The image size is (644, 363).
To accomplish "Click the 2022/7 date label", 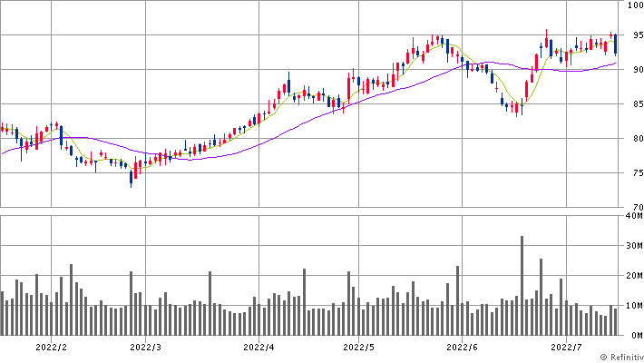I will (x=565, y=347).
